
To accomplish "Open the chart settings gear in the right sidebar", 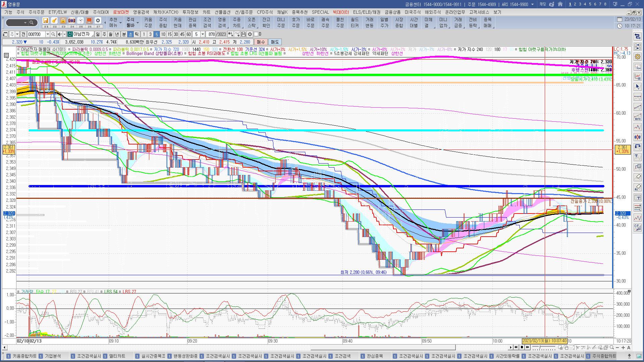I will click(x=638, y=57).
